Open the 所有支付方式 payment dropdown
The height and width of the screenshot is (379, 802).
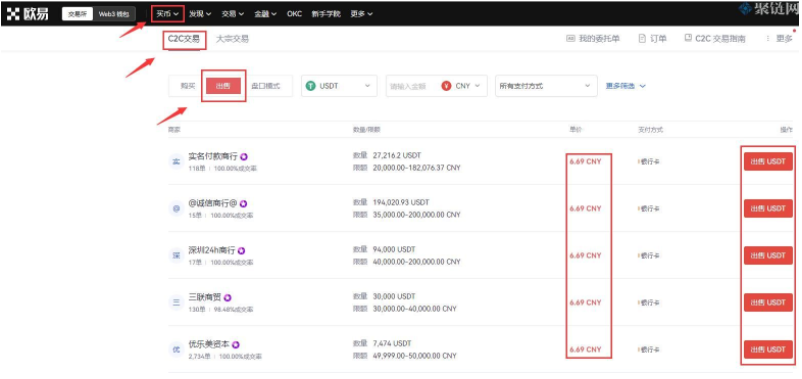(546, 86)
